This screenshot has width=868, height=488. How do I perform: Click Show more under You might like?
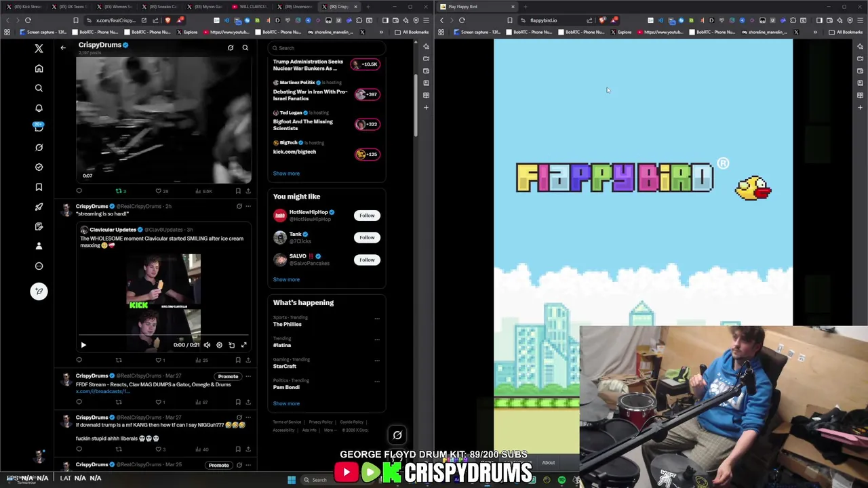coord(286,279)
